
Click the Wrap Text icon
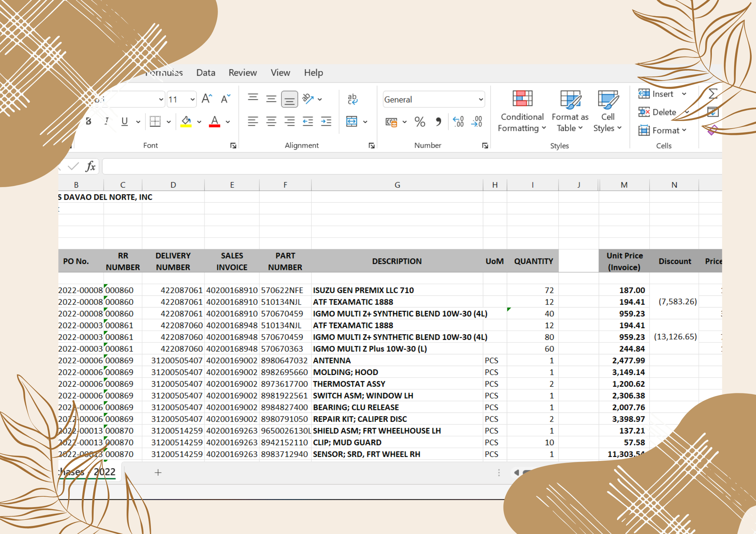352,99
